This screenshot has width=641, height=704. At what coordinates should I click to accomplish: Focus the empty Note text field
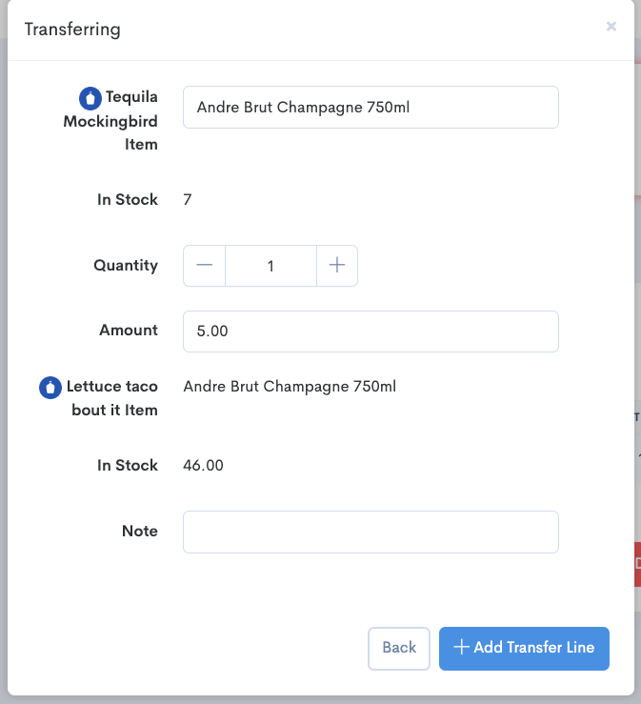[x=370, y=532]
